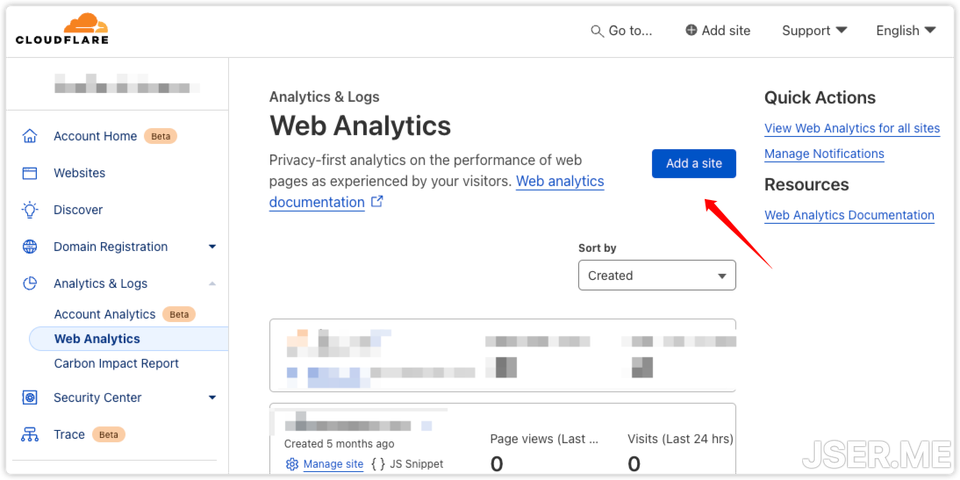Click the Manage site gear icon

[292, 464]
